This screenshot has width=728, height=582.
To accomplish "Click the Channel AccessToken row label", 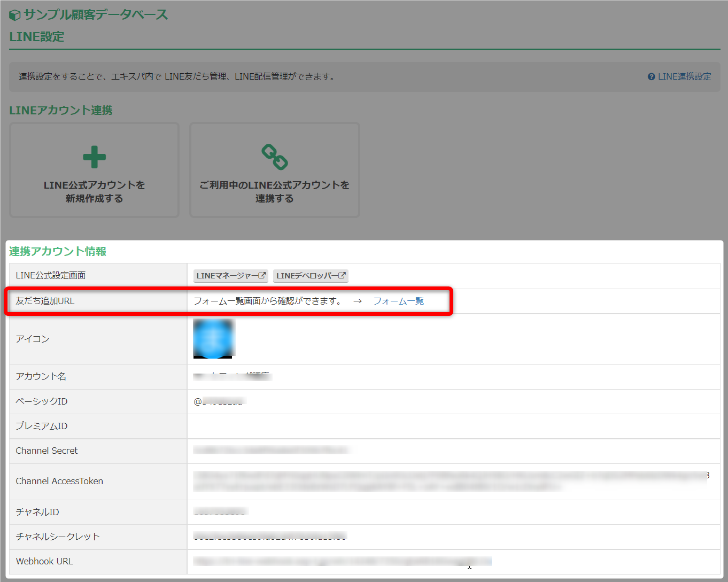I will [x=59, y=481].
